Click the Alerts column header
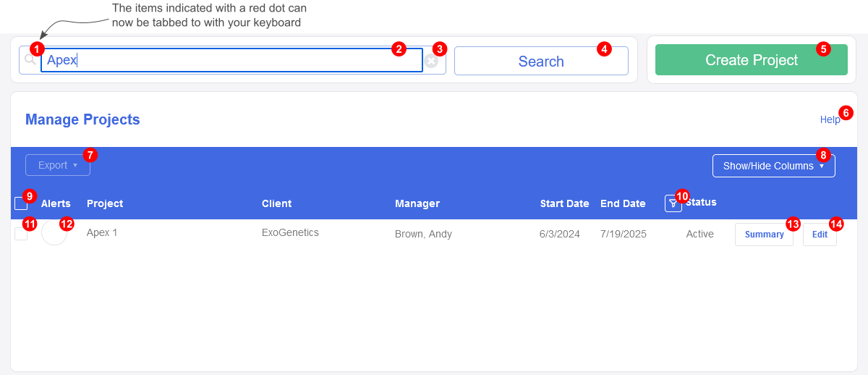This screenshot has height=375, width=868. click(x=56, y=203)
